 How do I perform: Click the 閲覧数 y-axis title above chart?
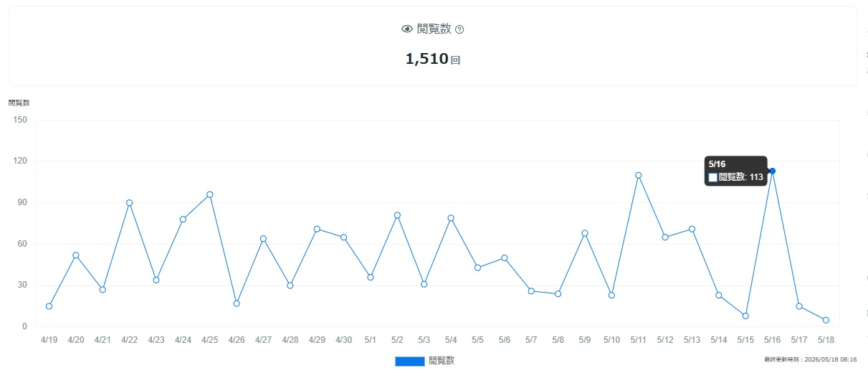(x=19, y=103)
